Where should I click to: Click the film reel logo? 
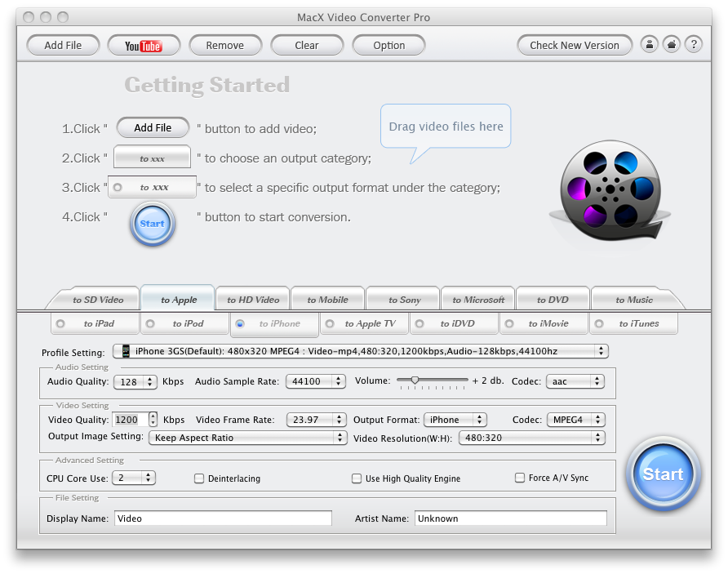click(x=610, y=190)
